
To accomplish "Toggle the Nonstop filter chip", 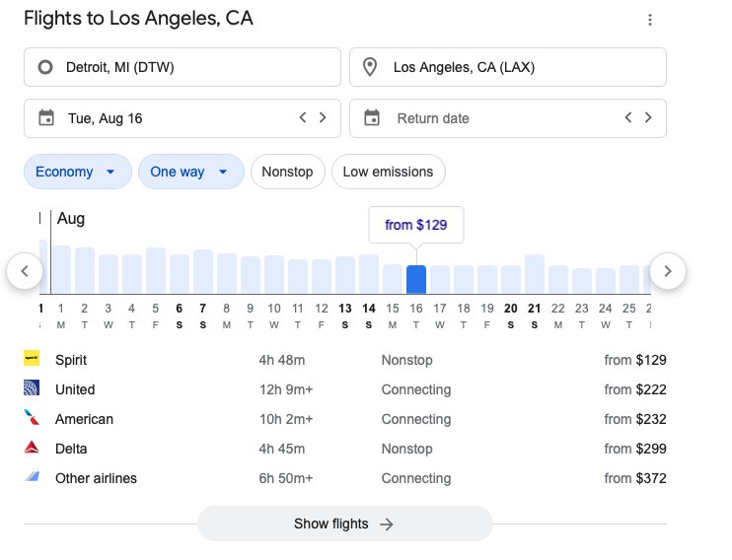I will pyautogui.click(x=287, y=172).
